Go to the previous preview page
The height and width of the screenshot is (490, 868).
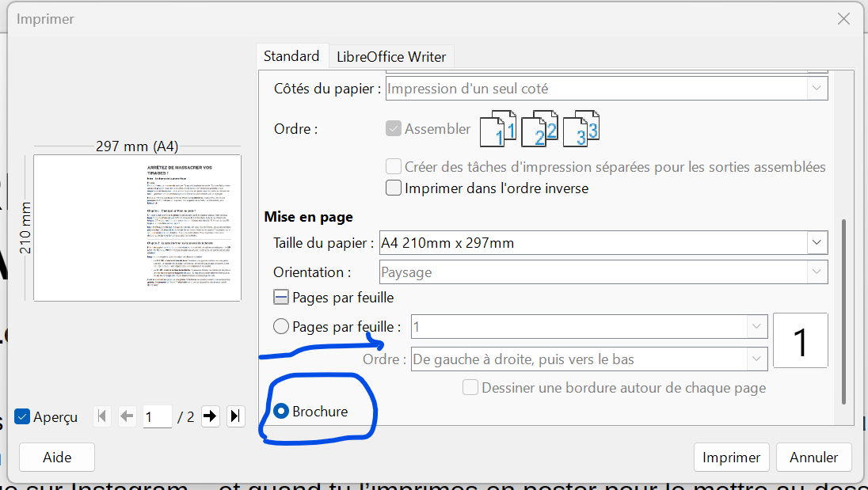tap(127, 416)
